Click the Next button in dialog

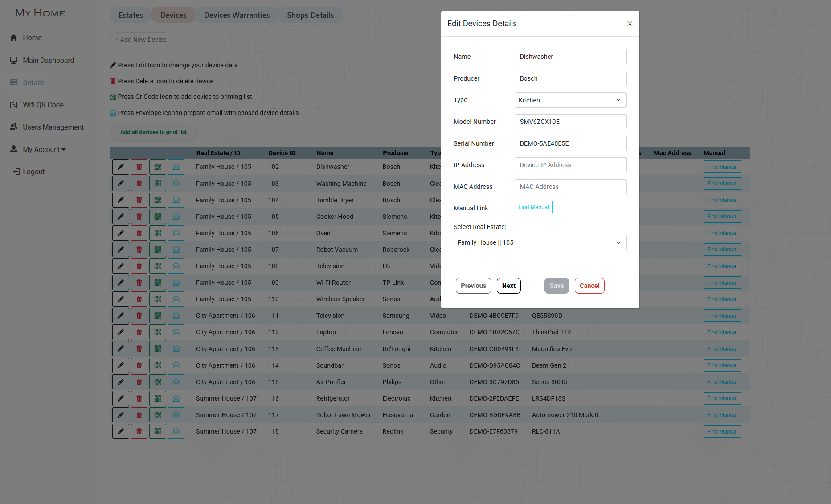(x=509, y=286)
